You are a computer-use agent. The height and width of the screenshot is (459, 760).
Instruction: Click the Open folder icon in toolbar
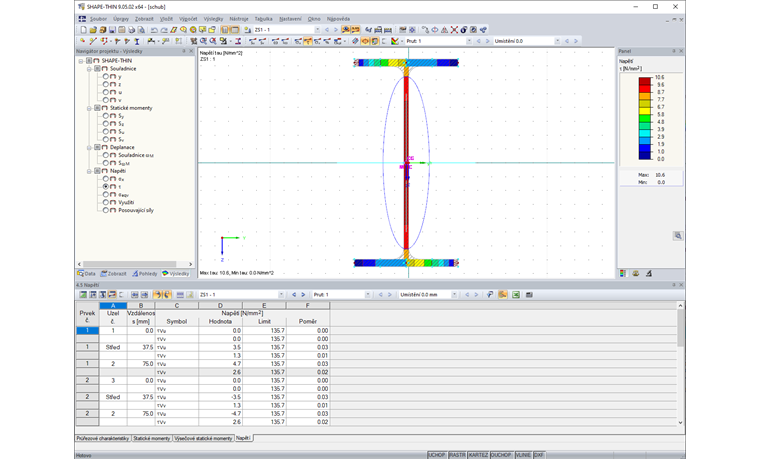pyautogui.click(x=93, y=30)
